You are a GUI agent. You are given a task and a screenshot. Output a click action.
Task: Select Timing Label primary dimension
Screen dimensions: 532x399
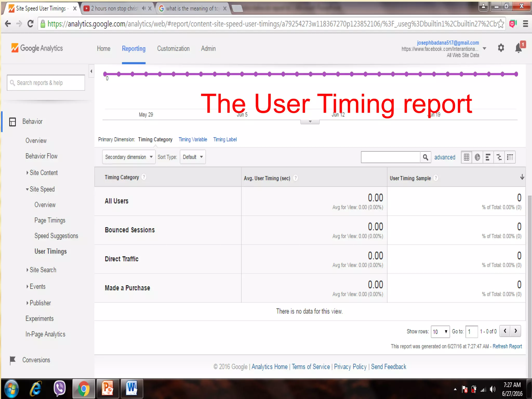point(225,139)
